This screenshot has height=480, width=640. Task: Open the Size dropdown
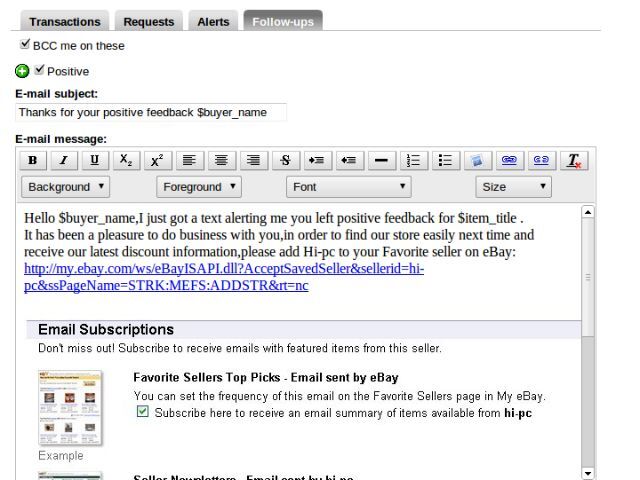pyautogui.click(x=513, y=187)
